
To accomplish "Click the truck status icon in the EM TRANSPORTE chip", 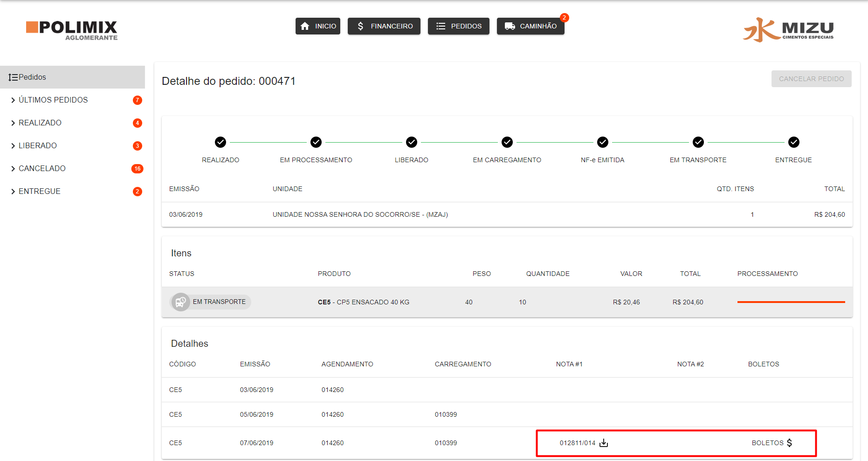I will pyautogui.click(x=180, y=302).
